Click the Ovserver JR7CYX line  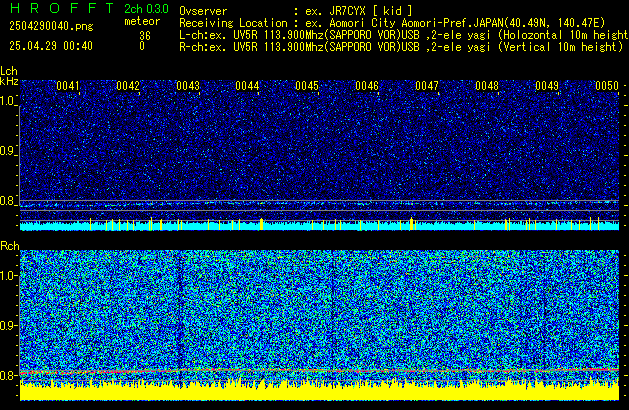(x=296, y=11)
